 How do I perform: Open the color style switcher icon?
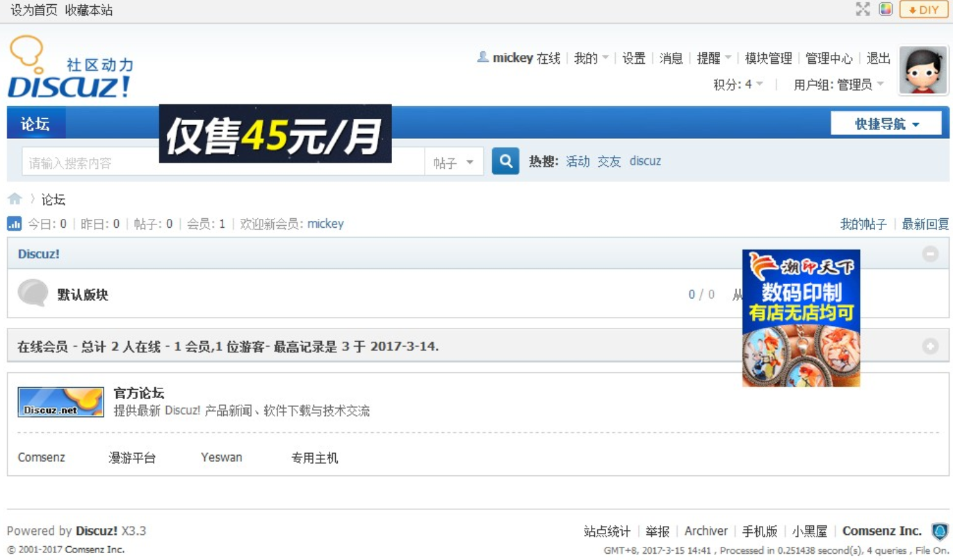pyautogui.click(x=886, y=9)
